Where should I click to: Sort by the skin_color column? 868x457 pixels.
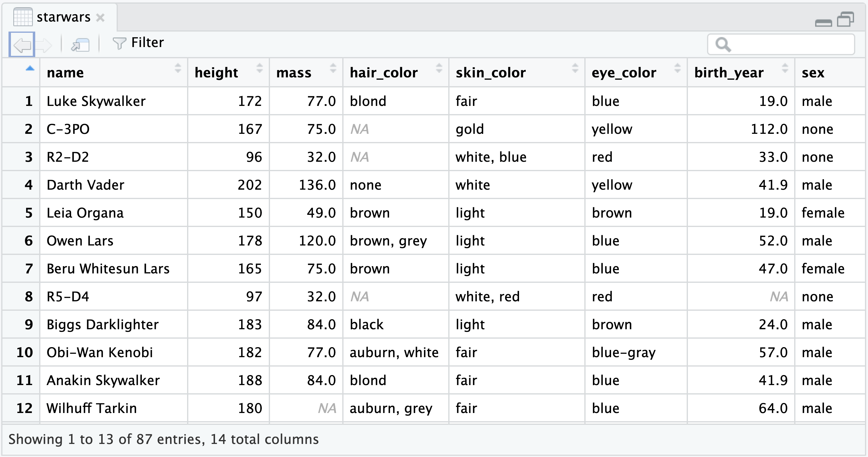coord(517,73)
